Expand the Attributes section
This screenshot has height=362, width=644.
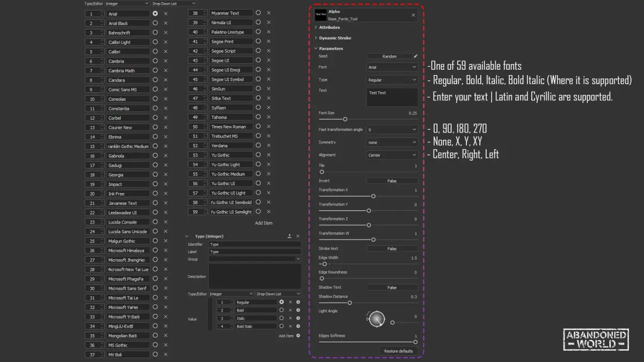coord(316,27)
